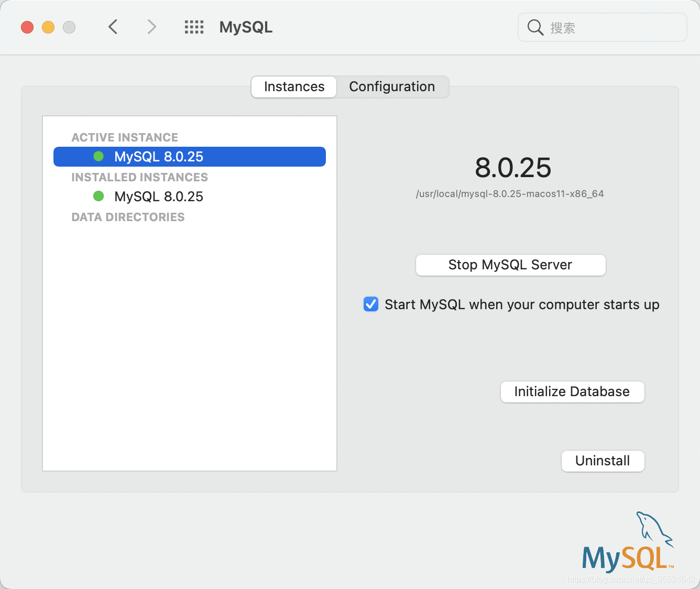700x589 pixels.
Task: Click the green status dot next to active MySQL 8.0.25
Action: [x=98, y=156]
